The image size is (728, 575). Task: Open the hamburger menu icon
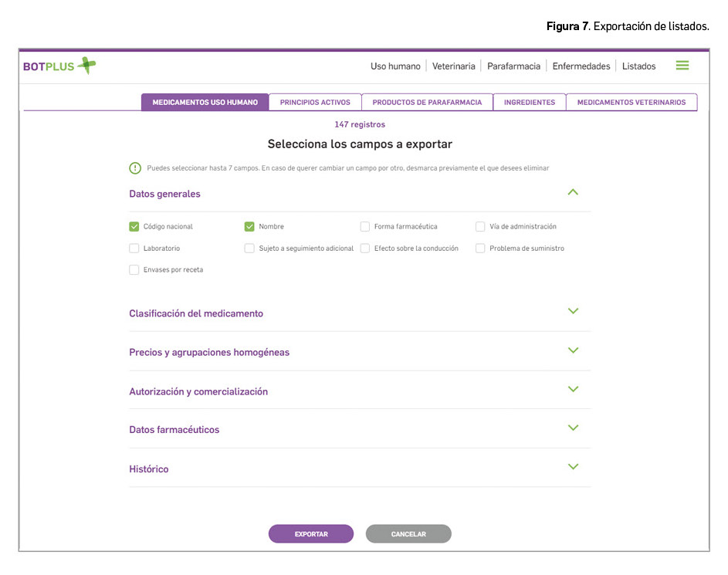[682, 66]
